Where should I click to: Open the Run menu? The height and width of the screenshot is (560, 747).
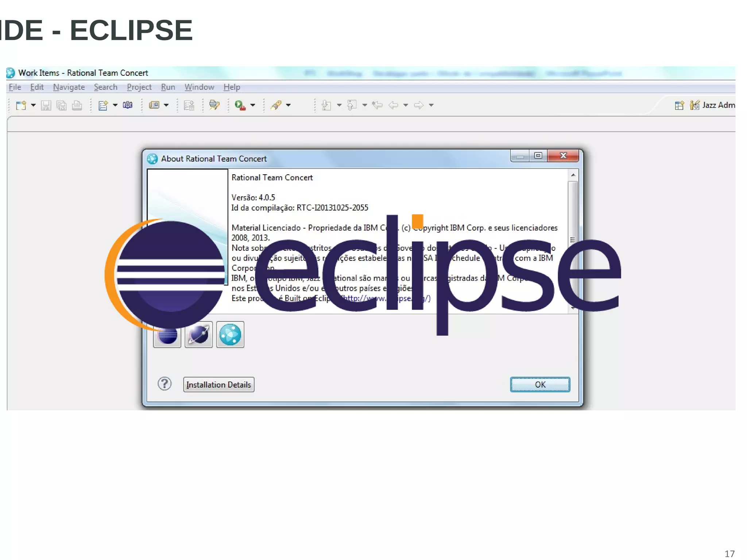tap(168, 87)
